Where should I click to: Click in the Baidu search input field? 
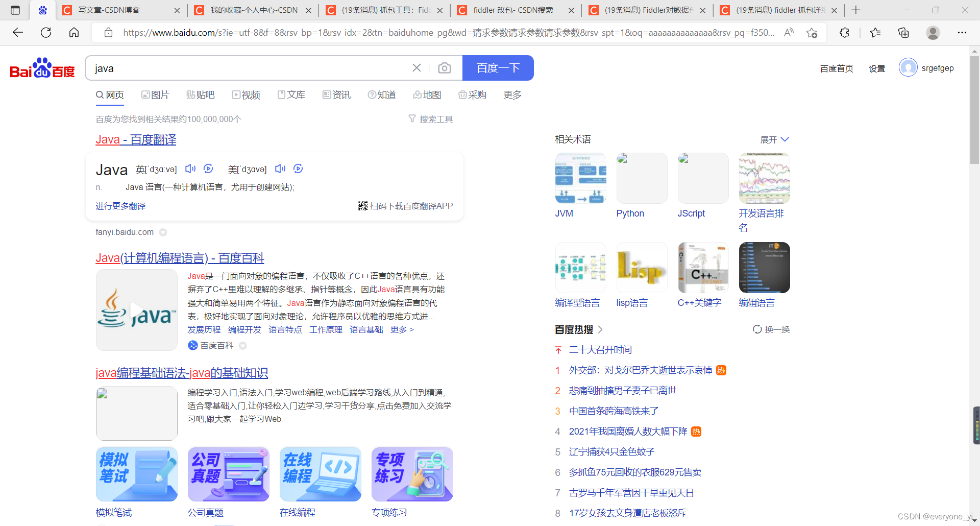[x=250, y=68]
